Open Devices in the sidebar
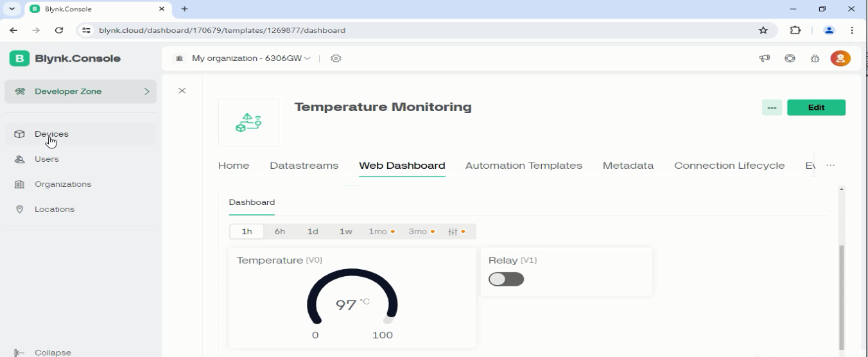 pos(51,134)
